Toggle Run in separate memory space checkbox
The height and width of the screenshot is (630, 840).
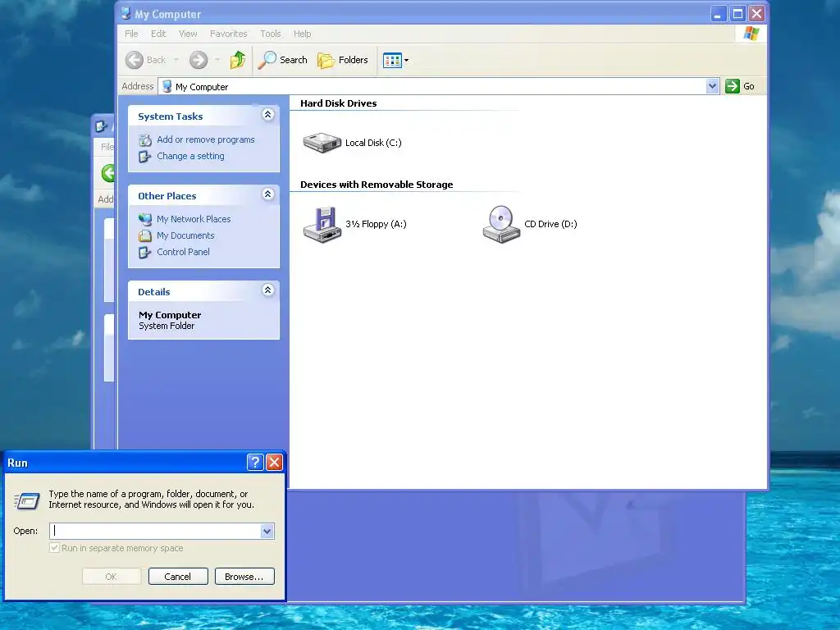tap(54, 547)
